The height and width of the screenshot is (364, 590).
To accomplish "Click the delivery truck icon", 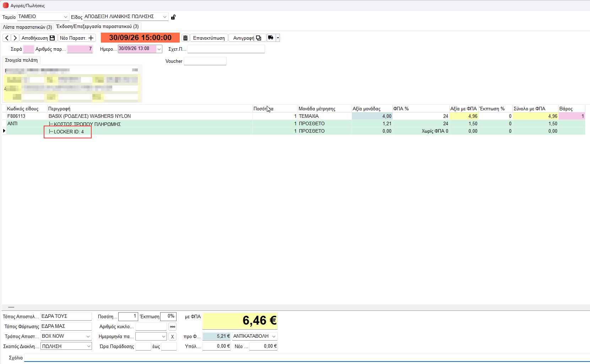I will click(271, 38).
